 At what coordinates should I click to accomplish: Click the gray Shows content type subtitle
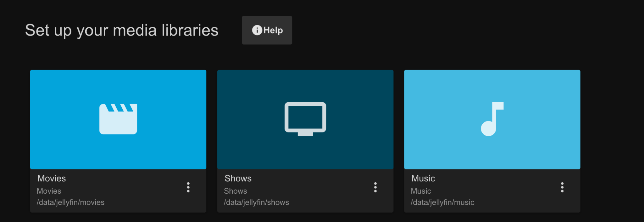[x=236, y=191]
